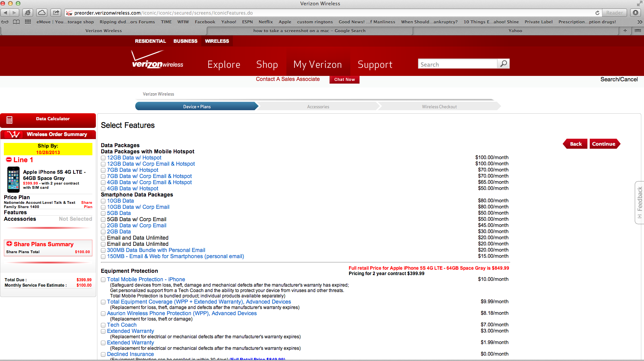Open Netflix bookmark
Image resolution: width=644 pixels, height=361 pixels.
pyautogui.click(x=266, y=22)
